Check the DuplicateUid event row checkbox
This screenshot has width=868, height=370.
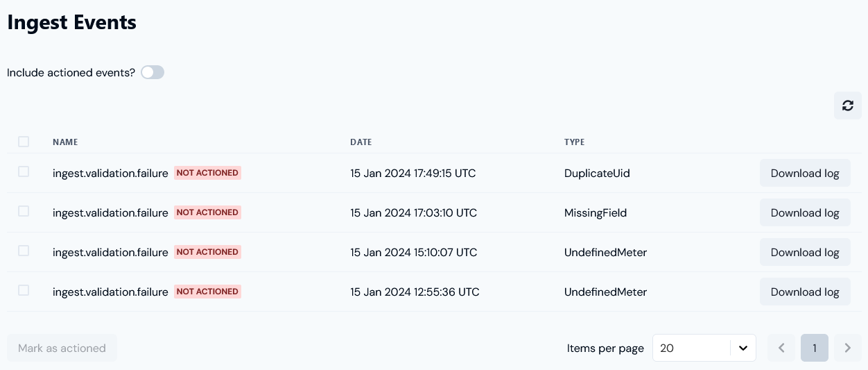coord(24,171)
